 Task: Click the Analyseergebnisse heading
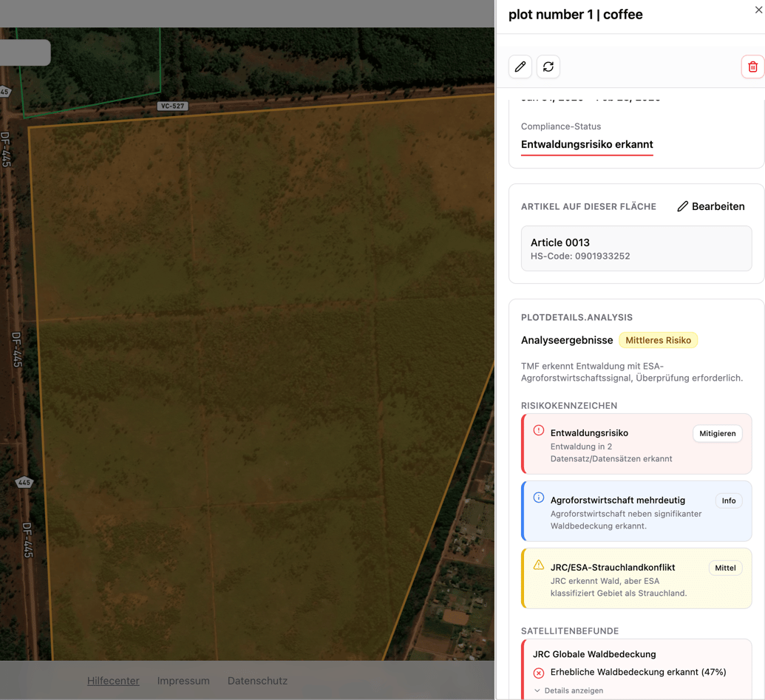[x=567, y=340]
